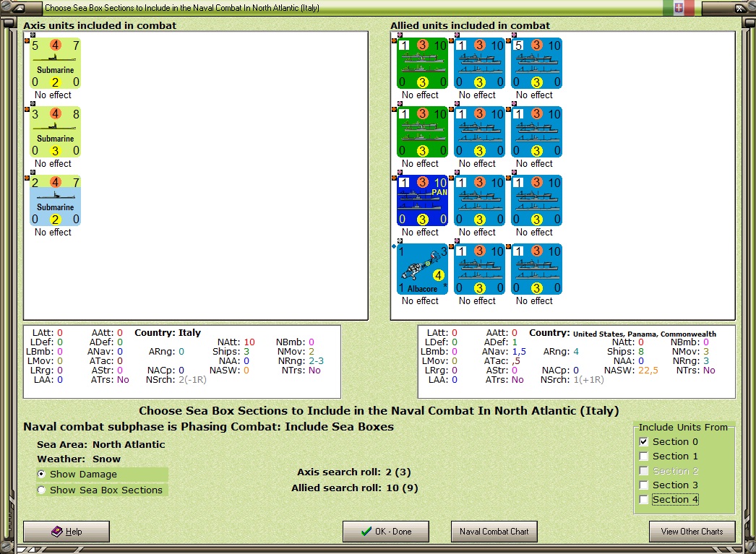Click the View Other Charts button
The height and width of the screenshot is (554, 756).
(692, 532)
